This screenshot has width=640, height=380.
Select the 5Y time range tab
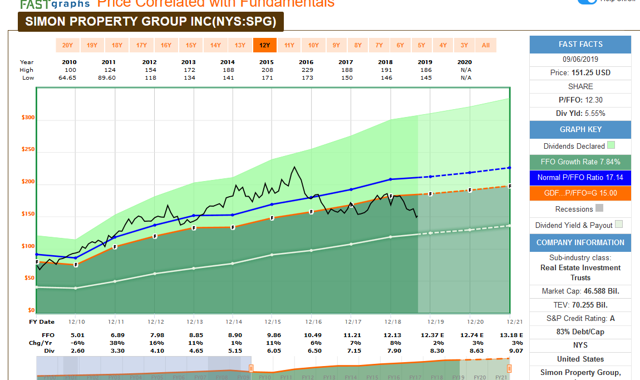421,45
